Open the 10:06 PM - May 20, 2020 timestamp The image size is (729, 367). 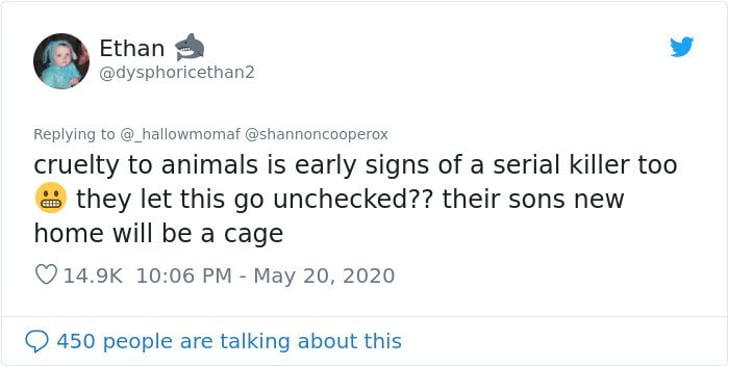[x=265, y=275]
